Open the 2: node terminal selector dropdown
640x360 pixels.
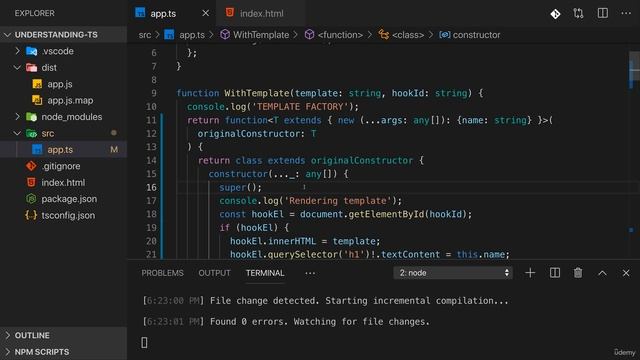453,273
